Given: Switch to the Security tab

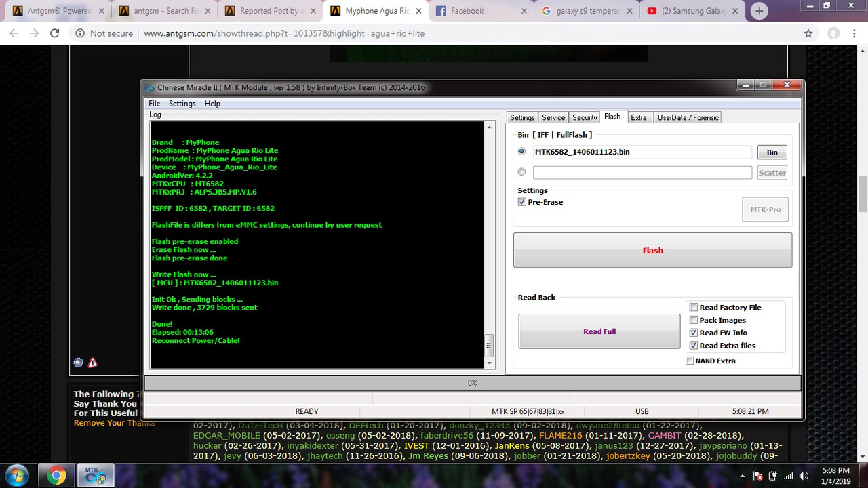Looking at the screenshot, I should pos(585,117).
